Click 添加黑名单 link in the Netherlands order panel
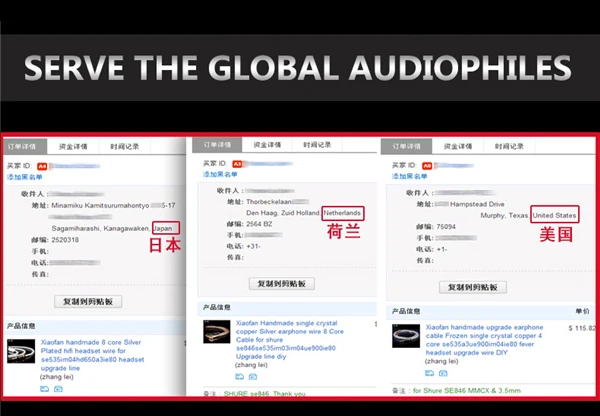Image resolution: width=600 pixels, height=416 pixels. (220, 175)
